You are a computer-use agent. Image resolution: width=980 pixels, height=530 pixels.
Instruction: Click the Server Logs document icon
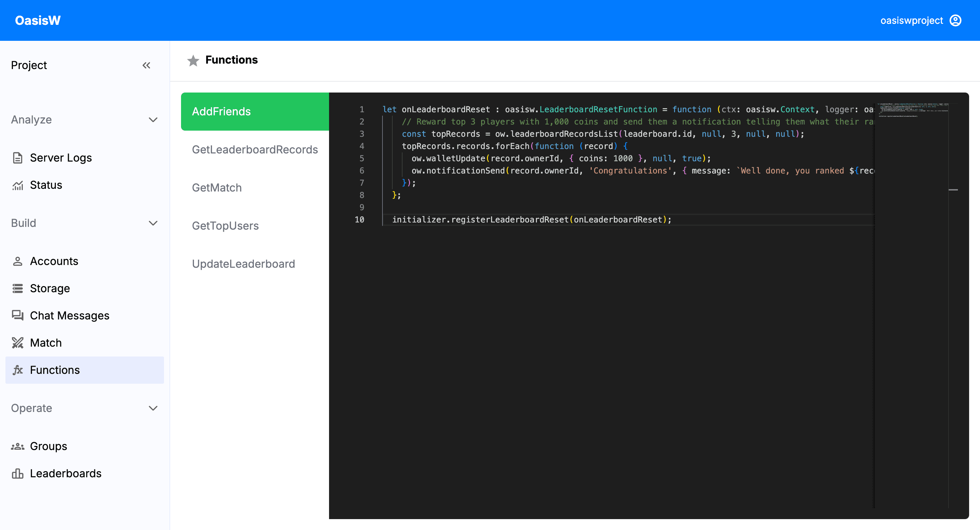[17, 158]
